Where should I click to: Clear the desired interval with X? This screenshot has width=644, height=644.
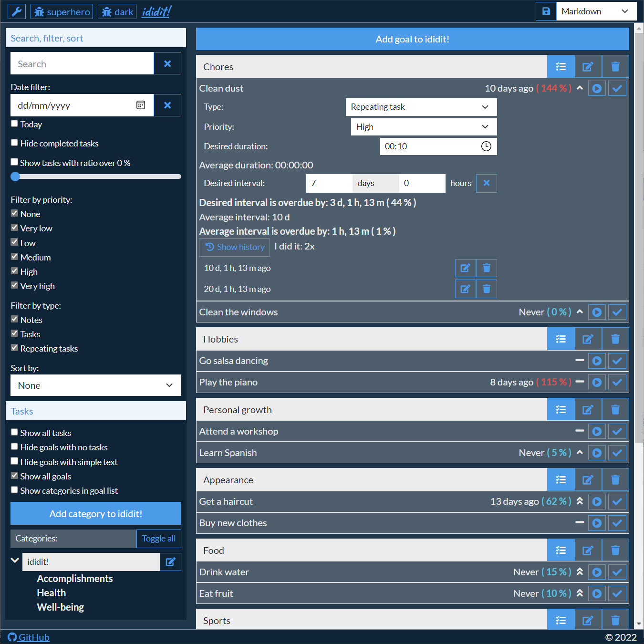click(487, 183)
